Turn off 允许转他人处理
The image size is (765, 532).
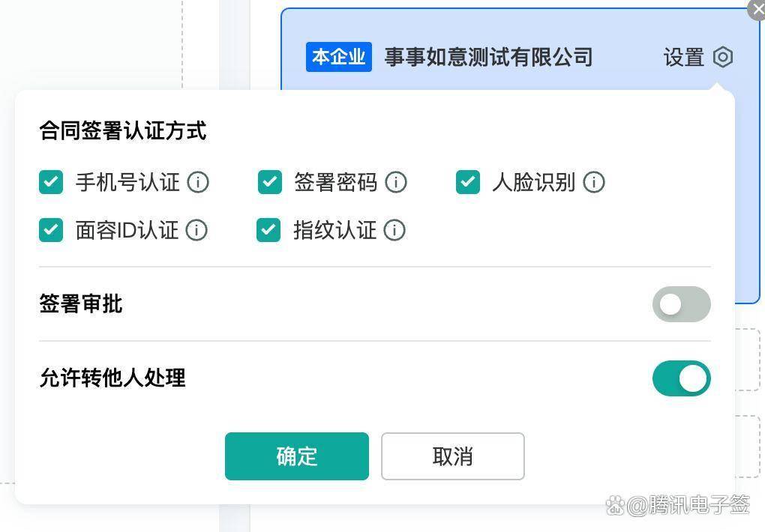(x=681, y=378)
